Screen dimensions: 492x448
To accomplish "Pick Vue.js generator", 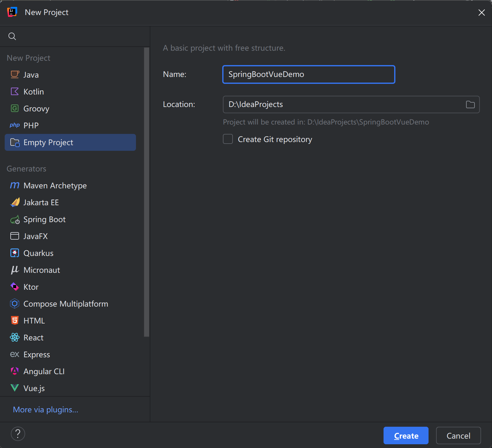I will point(70,388).
